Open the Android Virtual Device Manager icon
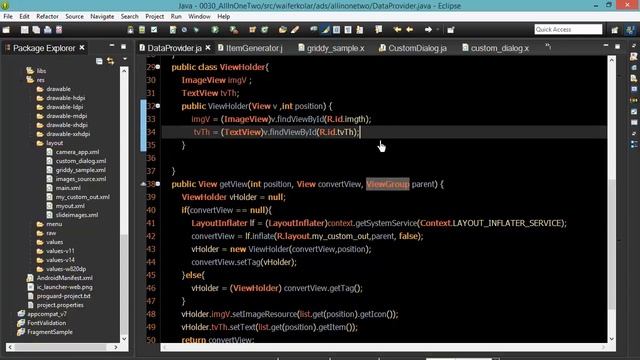 tap(142, 30)
